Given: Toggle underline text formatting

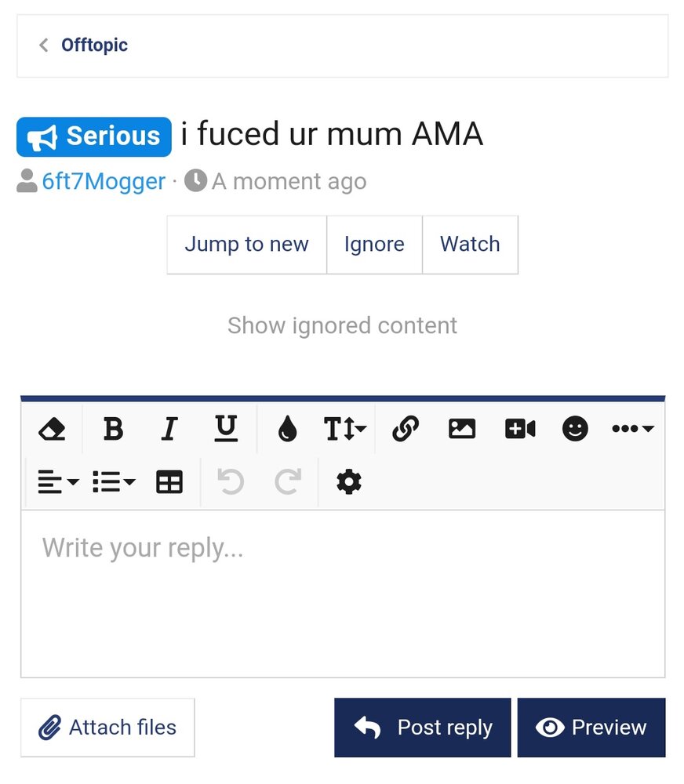Looking at the screenshot, I should (226, 429).
